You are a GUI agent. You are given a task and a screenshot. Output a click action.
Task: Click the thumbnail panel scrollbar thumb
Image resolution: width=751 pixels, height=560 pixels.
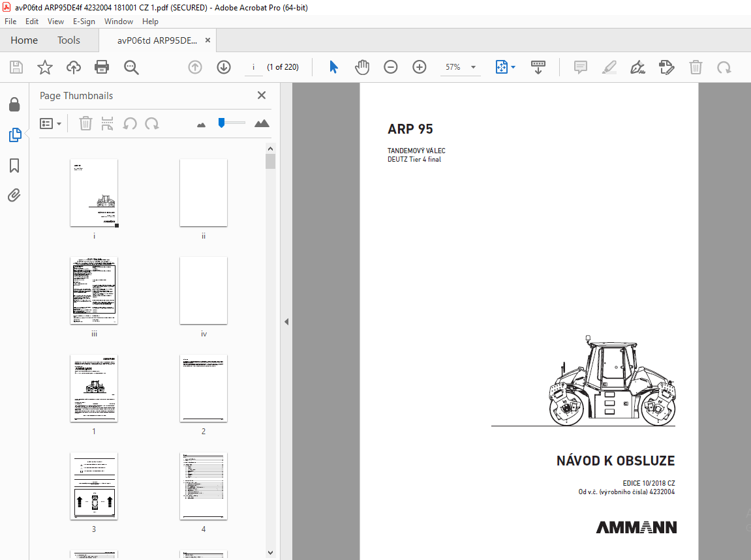(270, 161)
